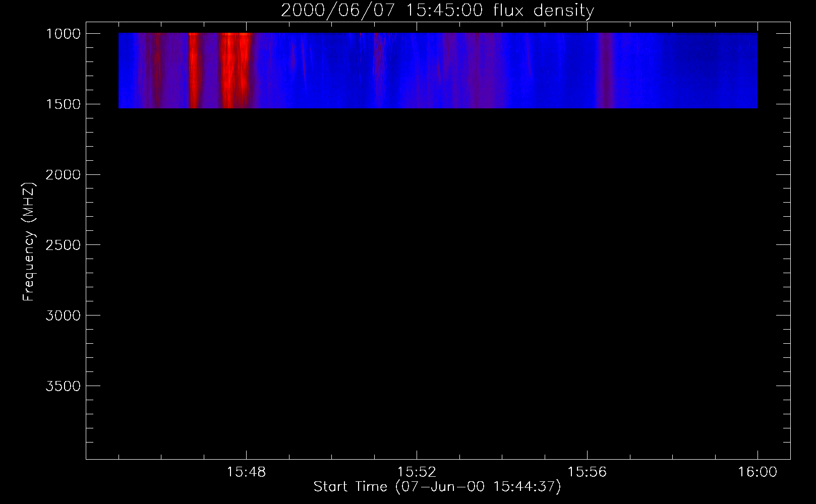Image resolution: width=816 pixels, height=504 pixels.
Task: Click the 2500 frequency tick label
Action: point(63,245)
